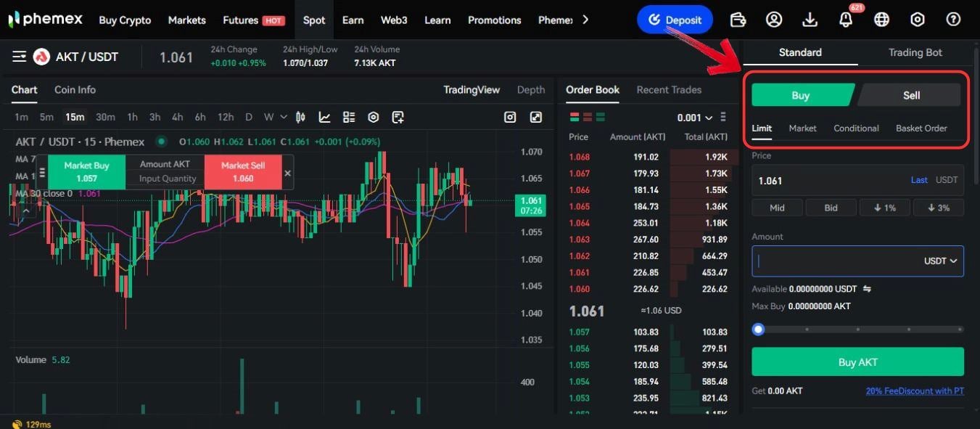Click the Bid price button
This screenshot has height=429, width=980.
tap(831, 208)
